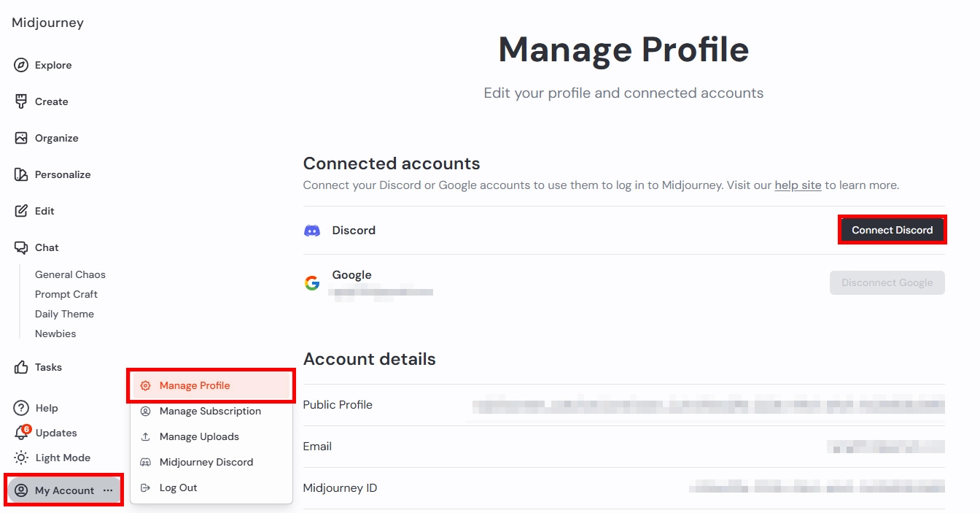Viewport: 980px width, 513px height.
Task: Open Help via the question mark icon
Action: [x=21, y=408]
